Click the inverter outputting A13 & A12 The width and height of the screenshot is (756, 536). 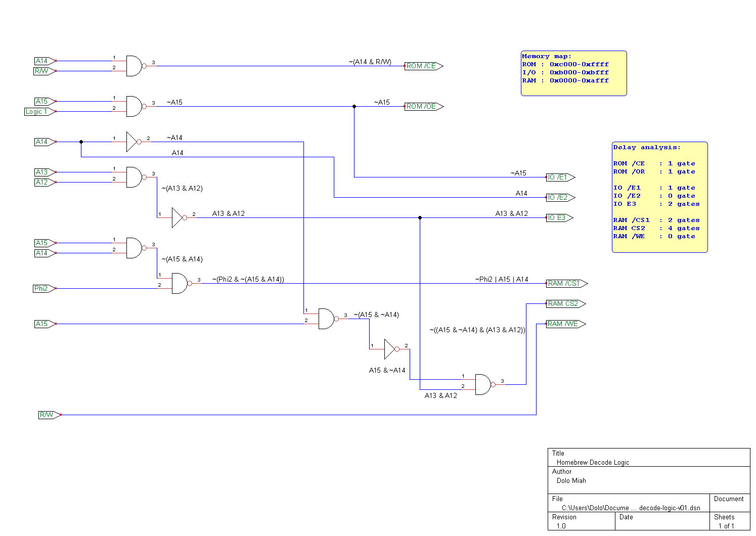[178, 217]
